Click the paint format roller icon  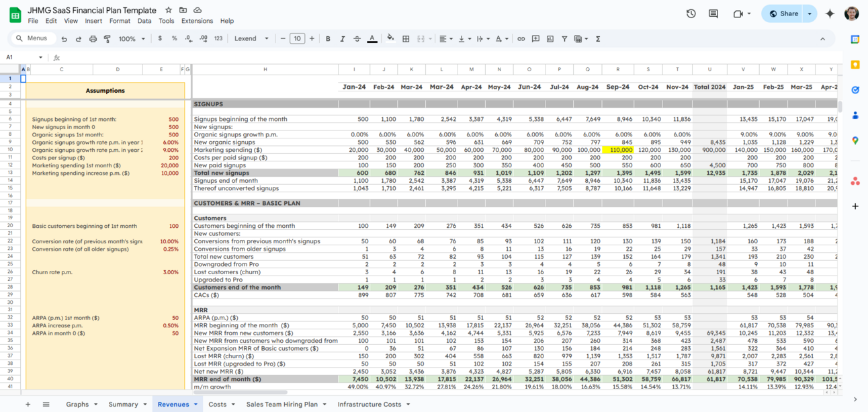click(107, 39)
